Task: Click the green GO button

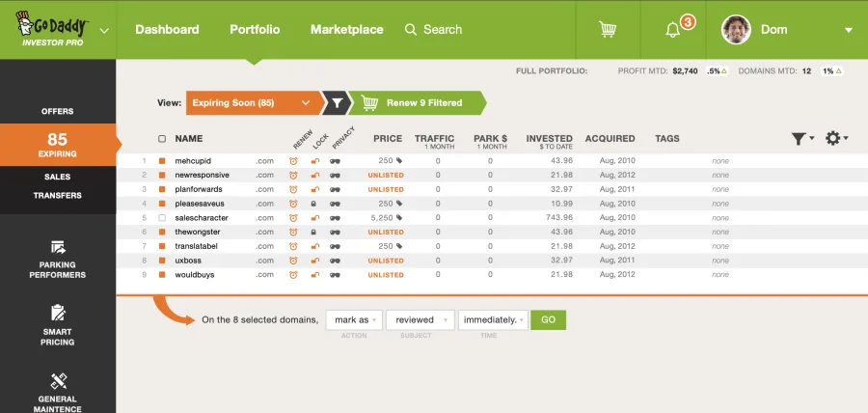Action: pos(548,320)
